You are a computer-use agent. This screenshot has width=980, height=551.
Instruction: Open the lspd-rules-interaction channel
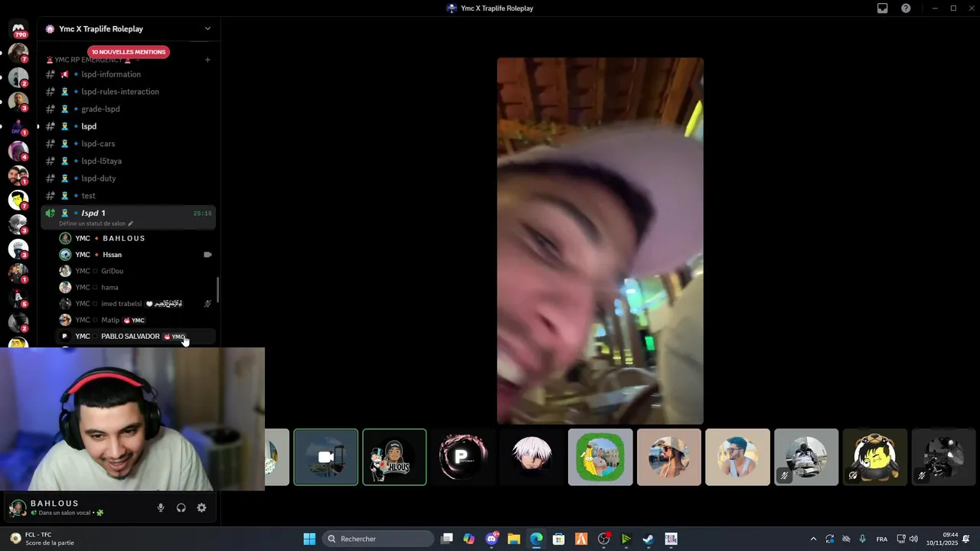click(129, 92)
